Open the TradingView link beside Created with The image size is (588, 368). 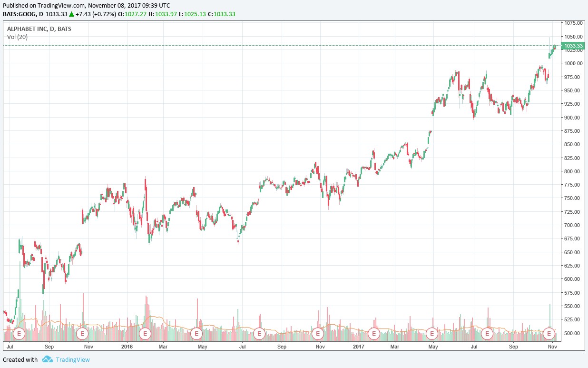click(x=73, y=360)
